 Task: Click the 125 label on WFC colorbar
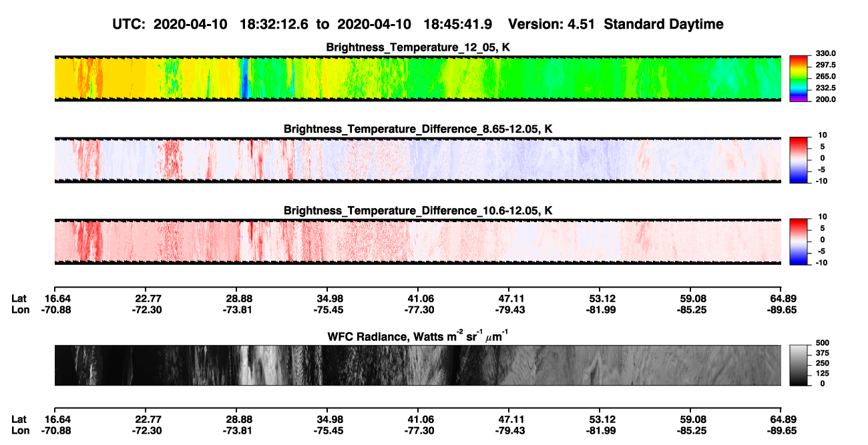823,373
